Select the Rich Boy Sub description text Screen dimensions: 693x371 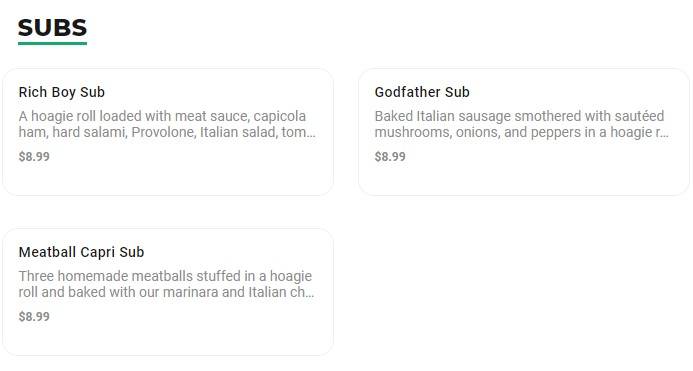(x=167, y=124)
